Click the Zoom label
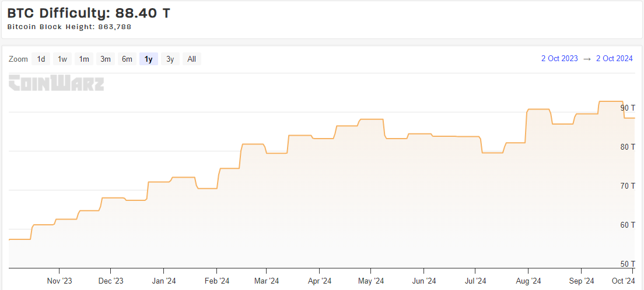The image size is (644, 290). [18, 59]
